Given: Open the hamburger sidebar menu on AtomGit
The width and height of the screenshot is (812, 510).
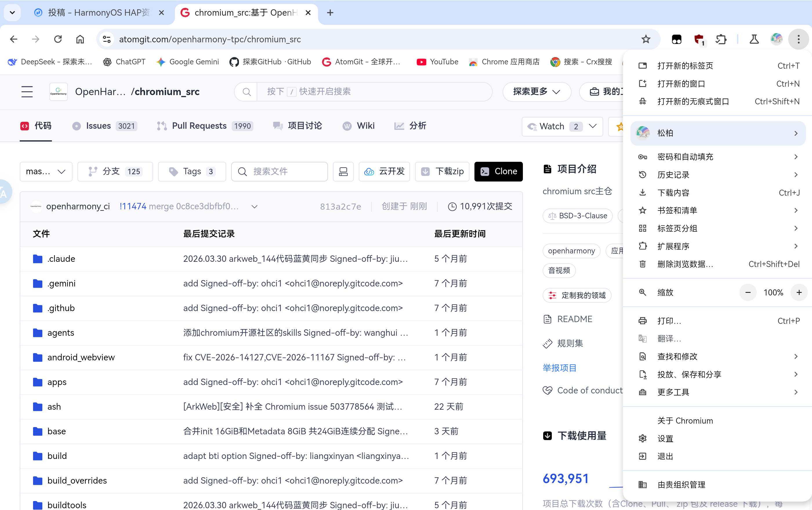Looking at the screenshot, I should [x=27, y=92].
